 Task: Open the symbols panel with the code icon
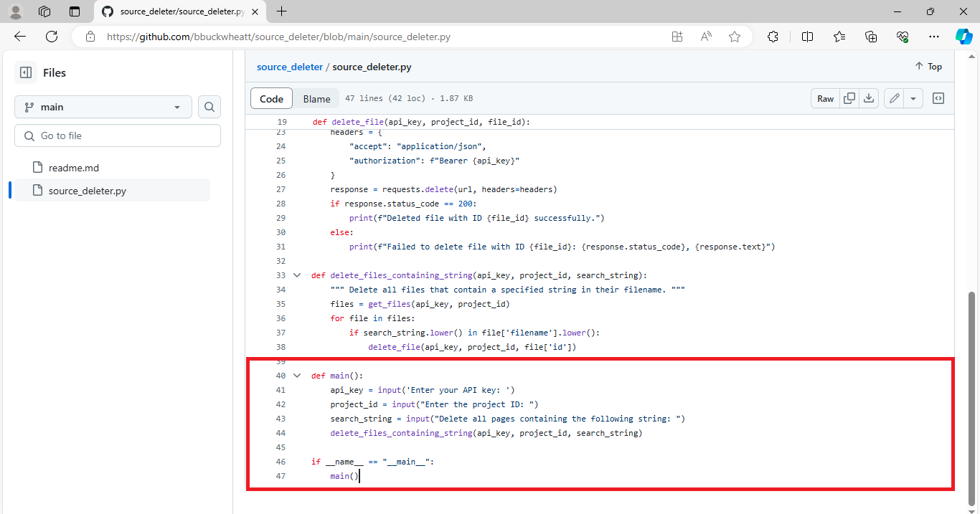(938, 98)
